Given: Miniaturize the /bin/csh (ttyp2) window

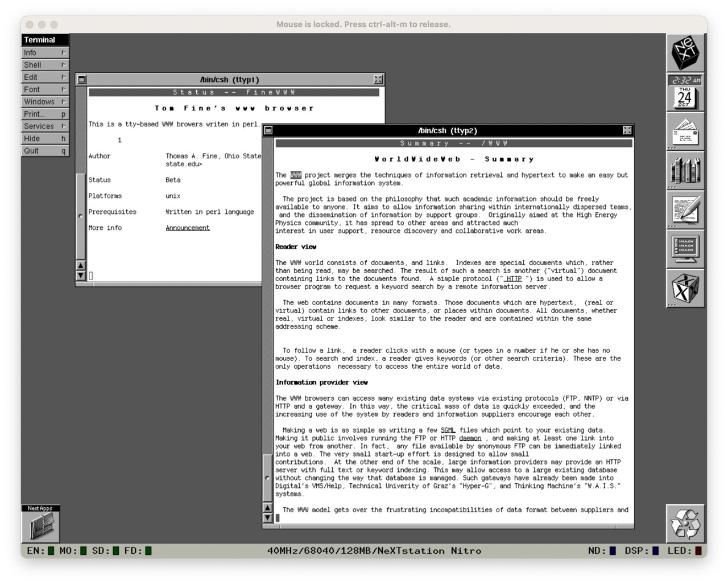Looking at the screenshot, I should point(268,130).
